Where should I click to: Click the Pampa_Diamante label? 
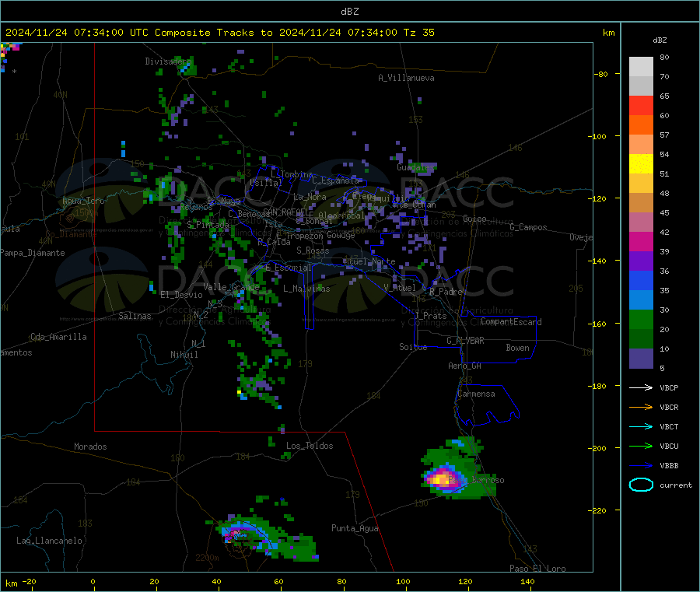[x=33, y=253]
